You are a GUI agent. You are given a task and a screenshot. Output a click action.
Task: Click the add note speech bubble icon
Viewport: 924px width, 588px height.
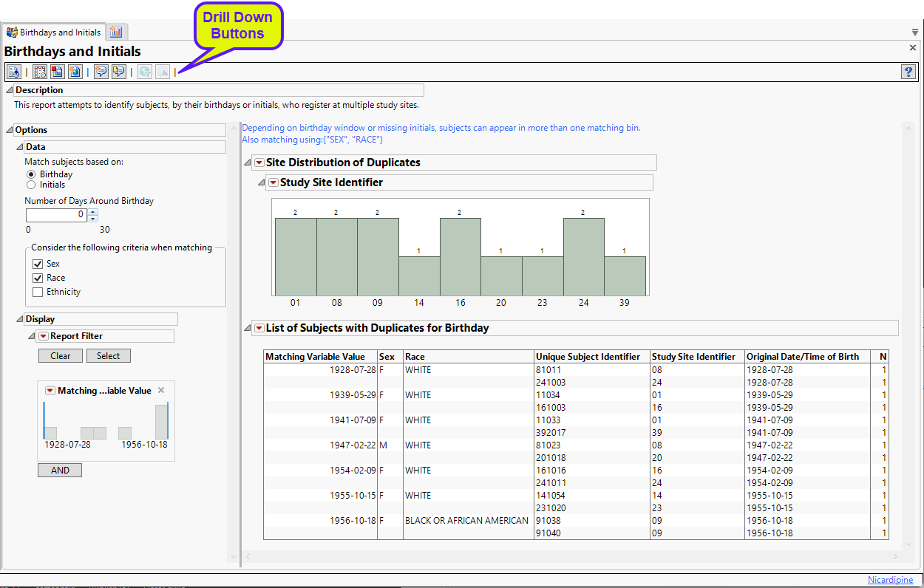pyautogui.click(x=101, y=72)
